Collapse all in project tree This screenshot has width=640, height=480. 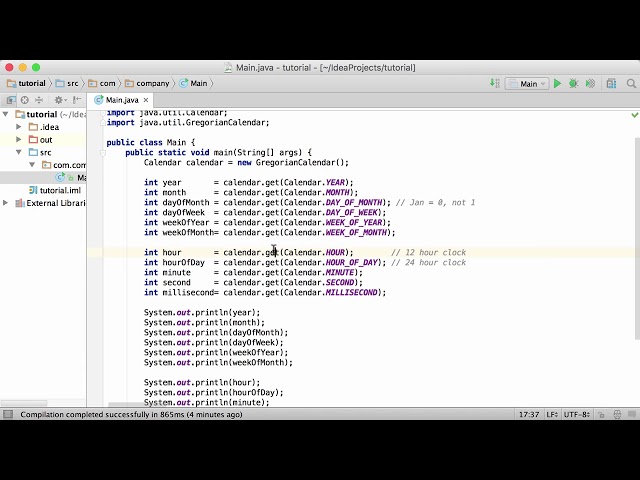39,100
